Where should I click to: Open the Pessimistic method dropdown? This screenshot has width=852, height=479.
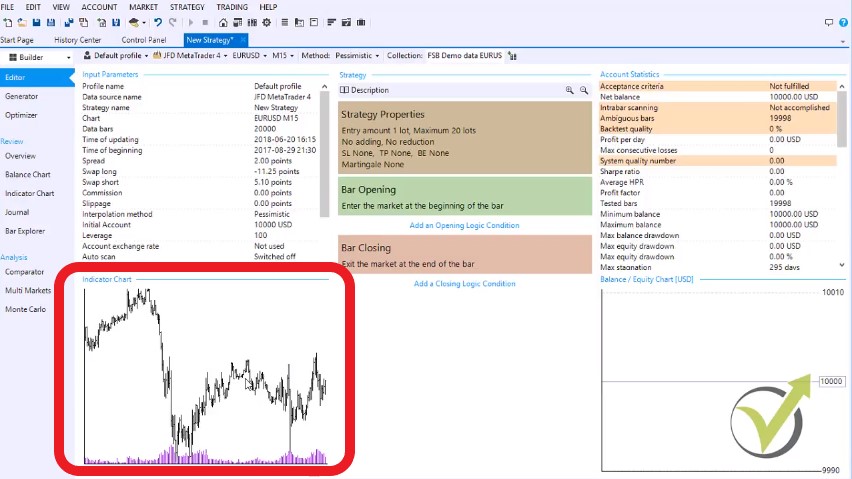[355, 56]
